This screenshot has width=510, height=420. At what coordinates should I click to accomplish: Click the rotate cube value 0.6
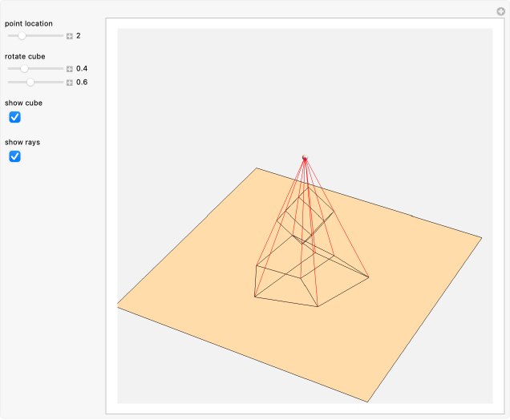click(82, 83)
